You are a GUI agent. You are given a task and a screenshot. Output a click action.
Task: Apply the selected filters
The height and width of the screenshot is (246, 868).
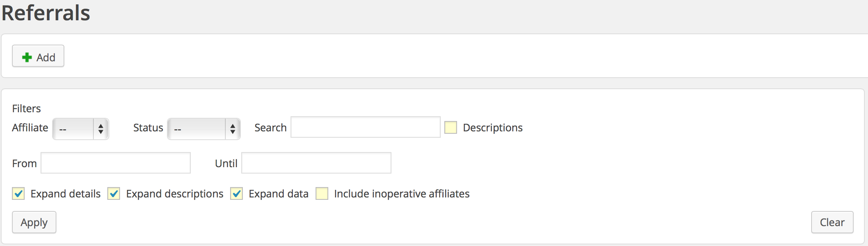point(34,222)
